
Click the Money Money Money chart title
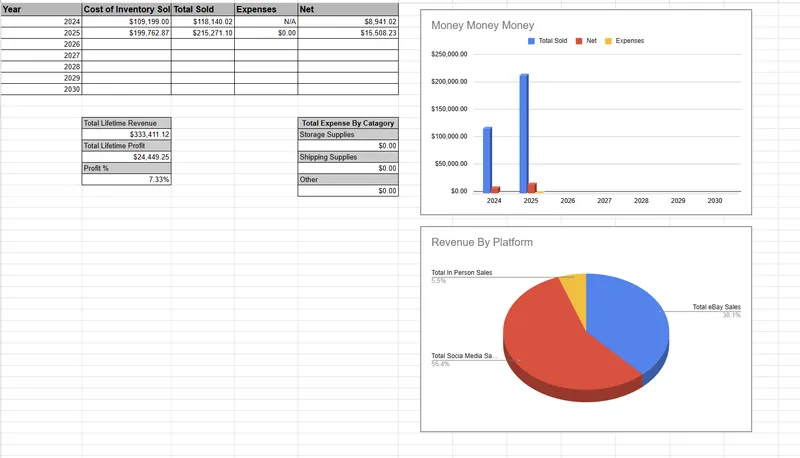[x=483, y=25]
